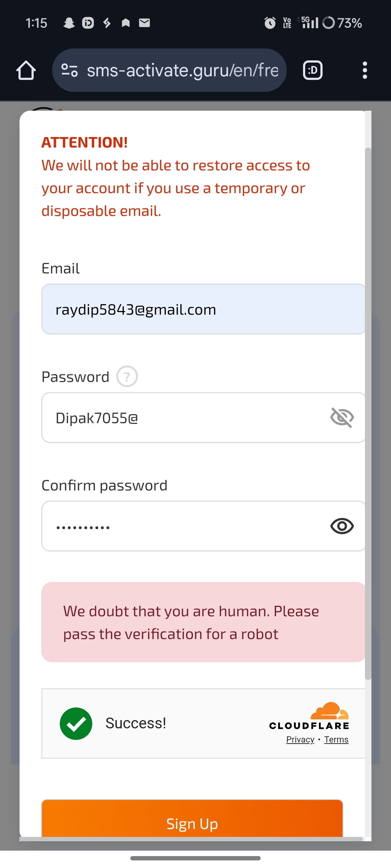Image resolution: width=391 pixels, height=868 pixels.
Task: Click the password help question mark
Action: point(127,376)
